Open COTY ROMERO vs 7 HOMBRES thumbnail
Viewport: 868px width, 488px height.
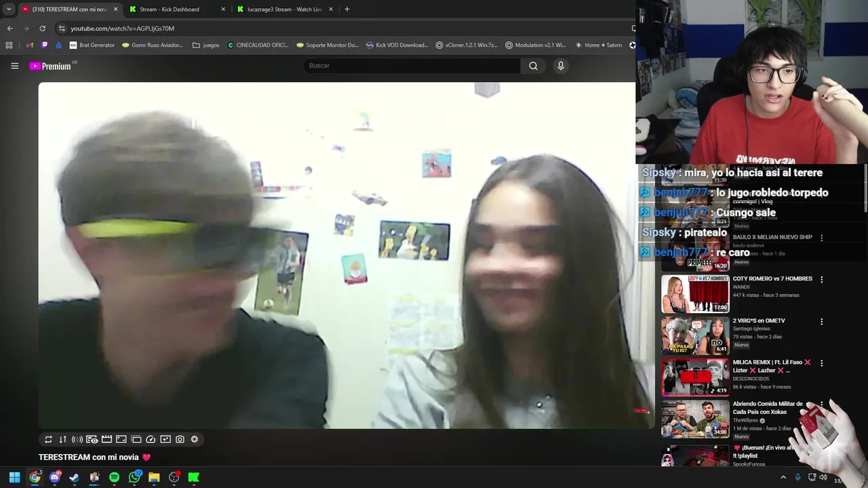(x=695, y=294)
